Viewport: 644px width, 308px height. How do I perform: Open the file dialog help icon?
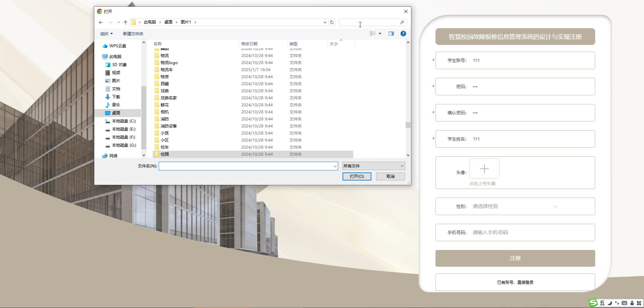tap(403, 34)
